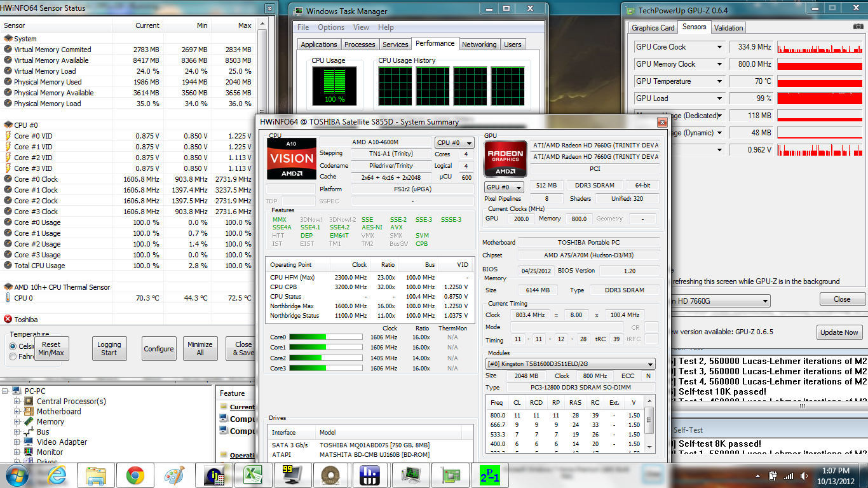
Task: Click the CPU 0 thermometer icon
Action: click(x=8, y=298)
